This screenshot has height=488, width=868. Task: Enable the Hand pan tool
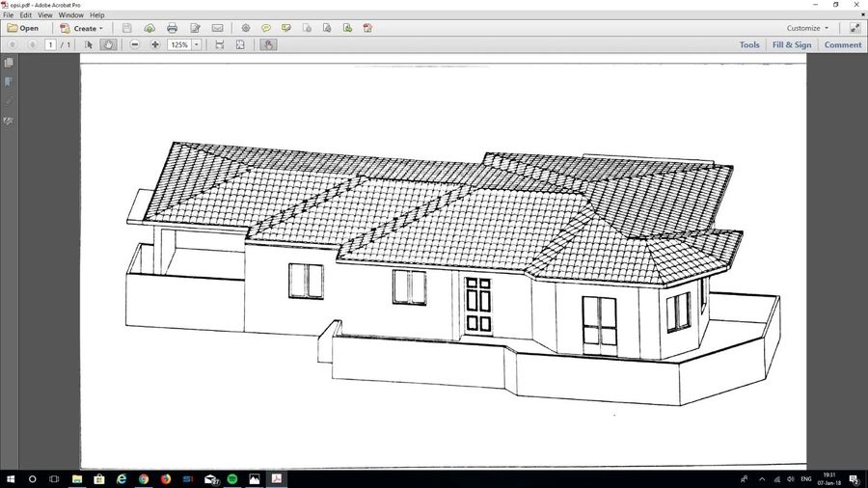pyautogui.click(x=109, y=44)
